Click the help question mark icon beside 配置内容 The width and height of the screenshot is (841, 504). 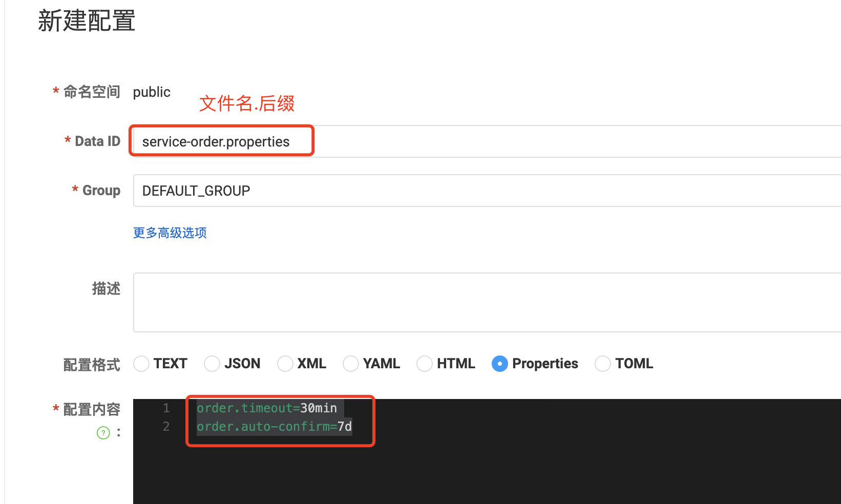click(103, 433)
